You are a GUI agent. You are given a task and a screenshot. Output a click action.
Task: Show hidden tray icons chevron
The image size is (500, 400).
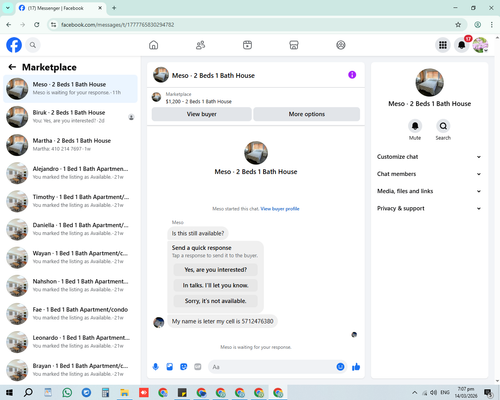tap(414, 393)
